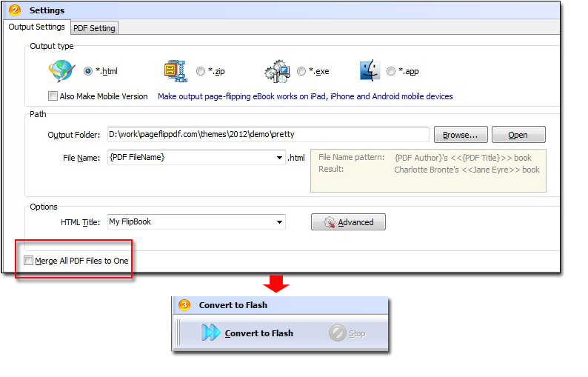Viewport: 588px width, 377px height.
Task: Select the *.html output type
Action: tap(88, 71)
